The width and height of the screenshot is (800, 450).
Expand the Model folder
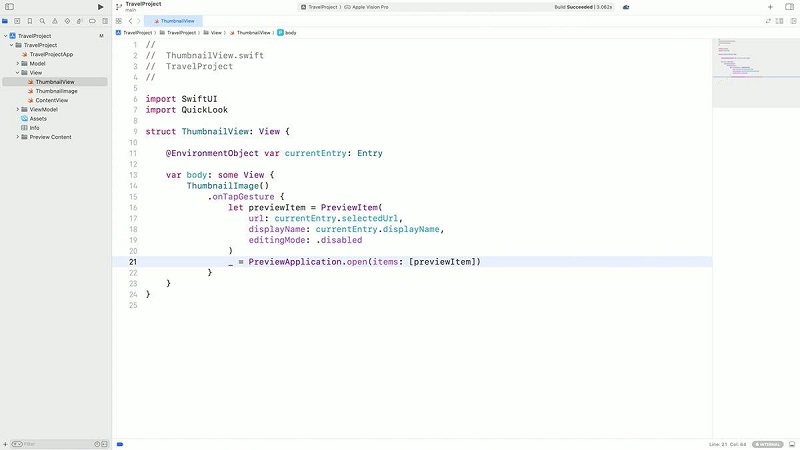(18, 63)
